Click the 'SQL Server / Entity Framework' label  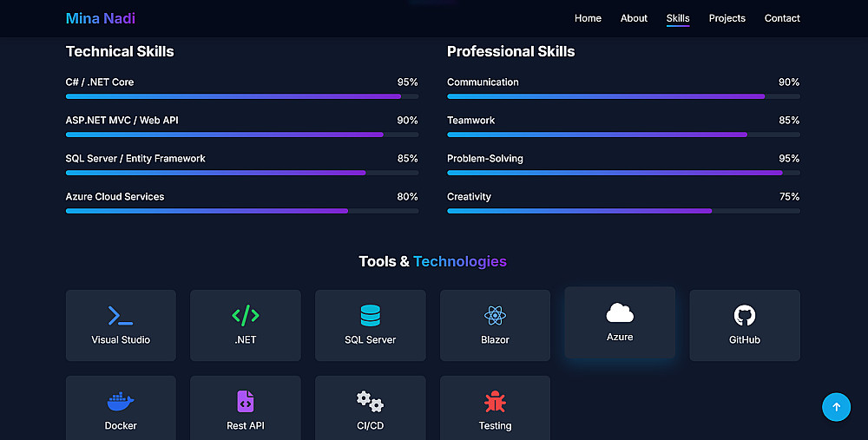[135, 158]
